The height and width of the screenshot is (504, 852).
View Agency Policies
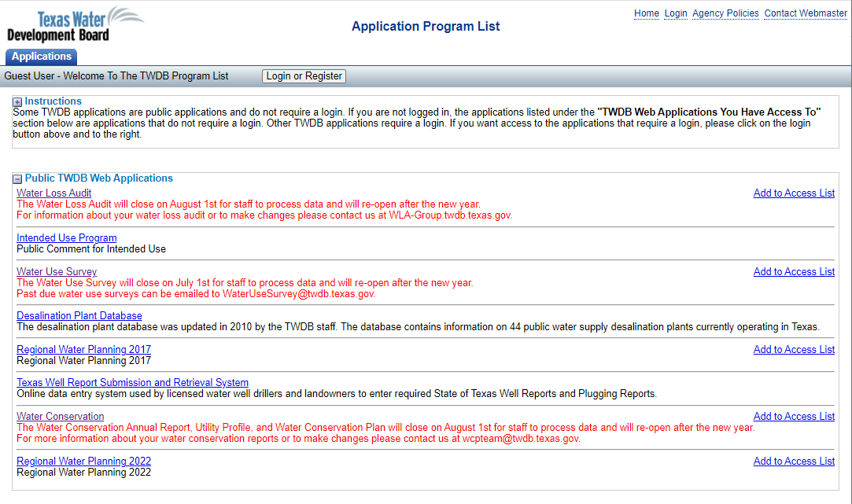point(725,13)
